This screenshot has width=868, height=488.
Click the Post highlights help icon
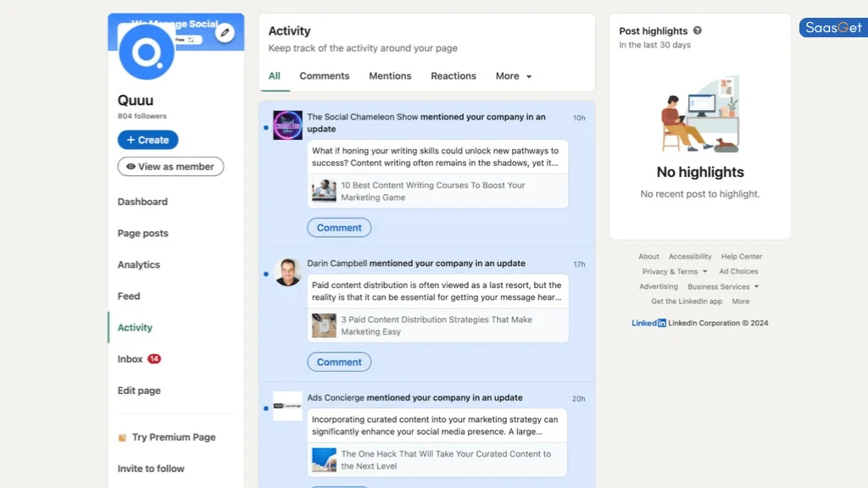698,30
